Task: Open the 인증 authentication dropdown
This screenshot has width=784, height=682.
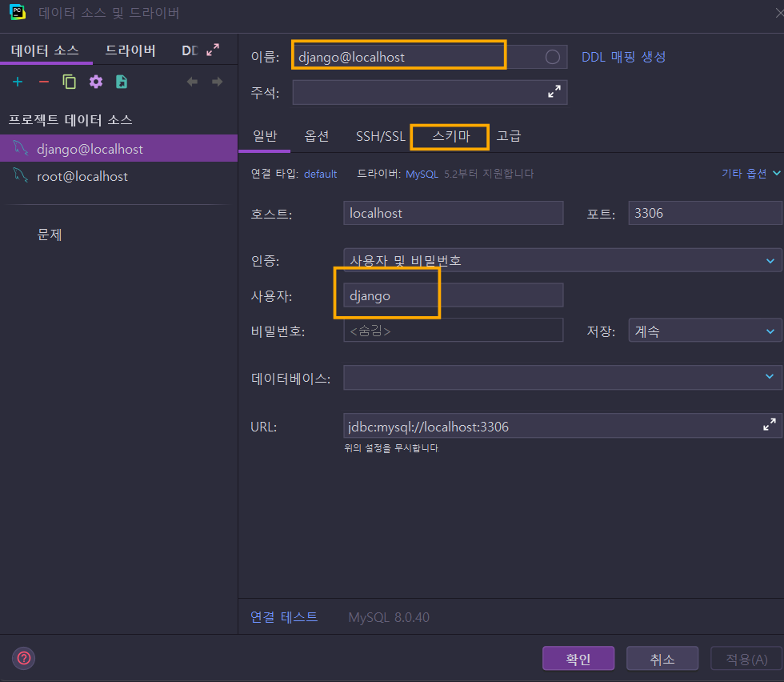Action: pos(562,260)
